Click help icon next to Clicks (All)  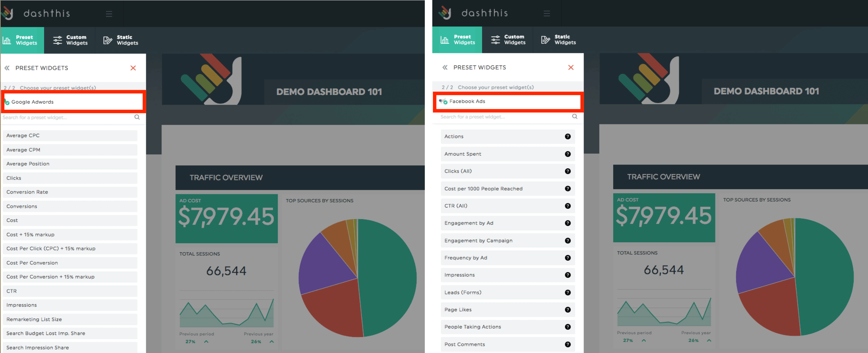point(568,171)
